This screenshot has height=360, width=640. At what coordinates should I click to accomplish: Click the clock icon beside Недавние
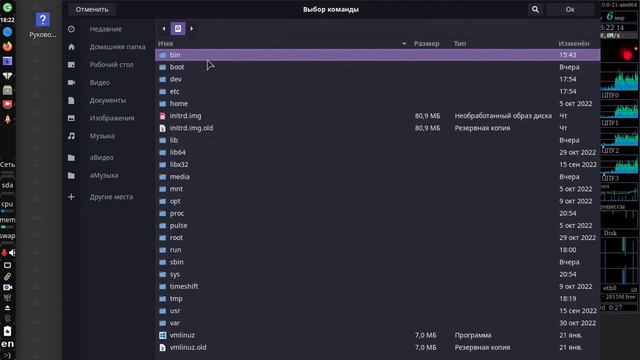pos(71,29)
